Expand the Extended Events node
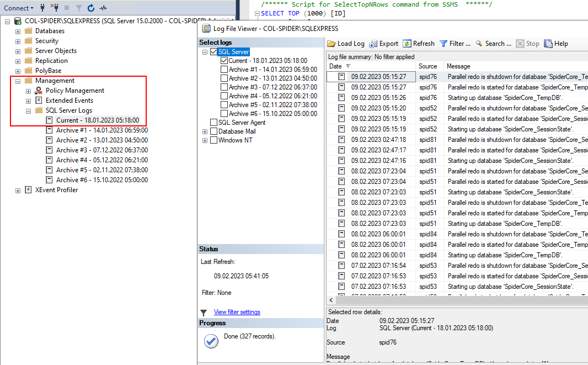 (x=28, y=101)
